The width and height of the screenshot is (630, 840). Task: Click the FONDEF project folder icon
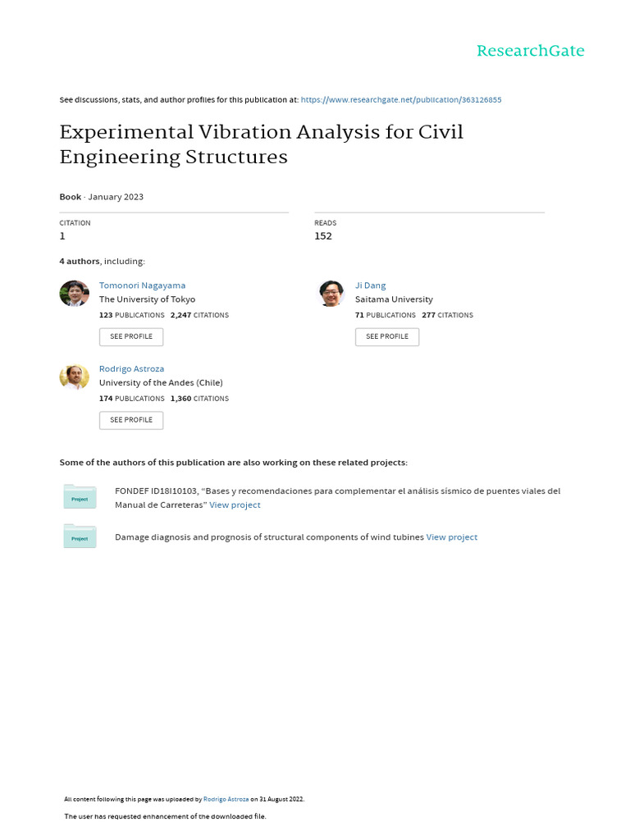[80, 497]
